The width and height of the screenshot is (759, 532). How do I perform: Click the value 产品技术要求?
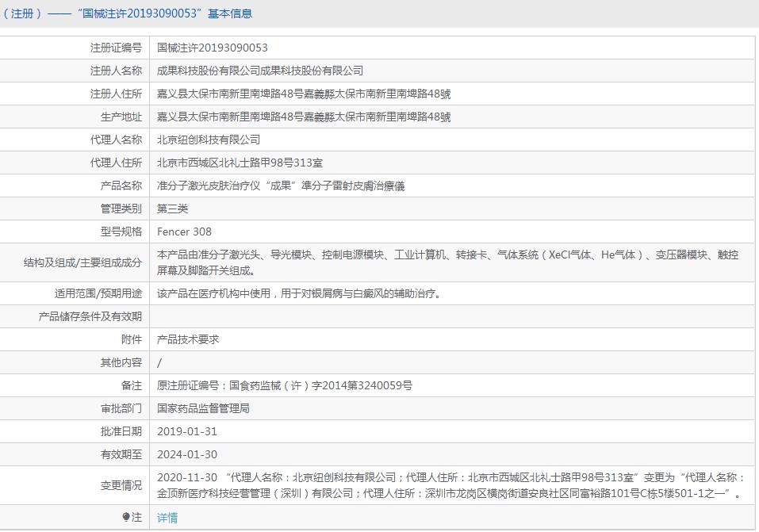[x=188, y=339]
